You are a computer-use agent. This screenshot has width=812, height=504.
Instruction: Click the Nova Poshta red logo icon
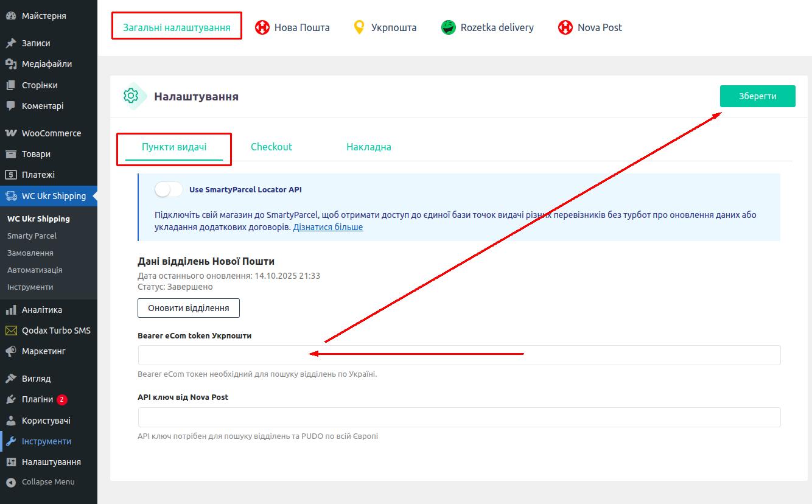click(x=262, y=27)
